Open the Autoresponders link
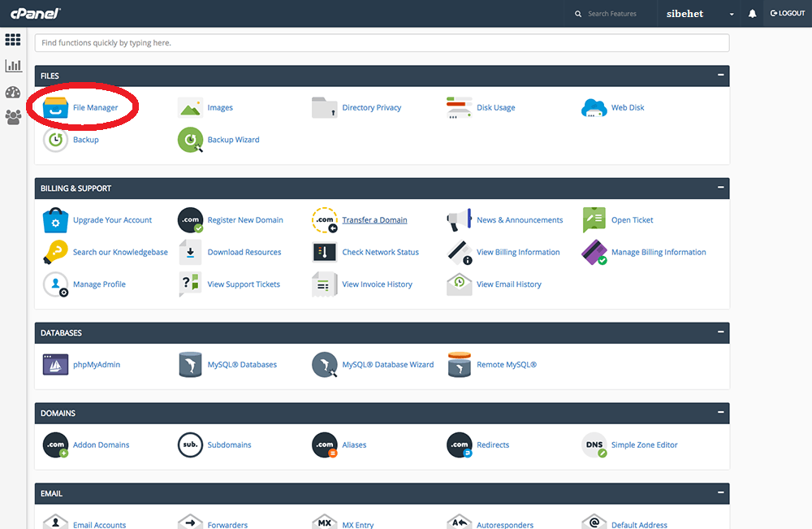 (505, 525)
